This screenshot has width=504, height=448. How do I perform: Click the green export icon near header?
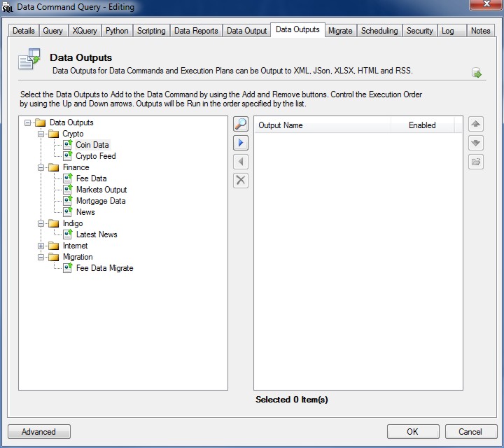[x=477, y=73]
